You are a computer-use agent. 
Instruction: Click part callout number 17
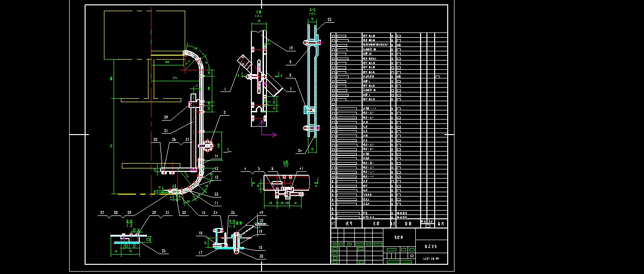[200, 253]
